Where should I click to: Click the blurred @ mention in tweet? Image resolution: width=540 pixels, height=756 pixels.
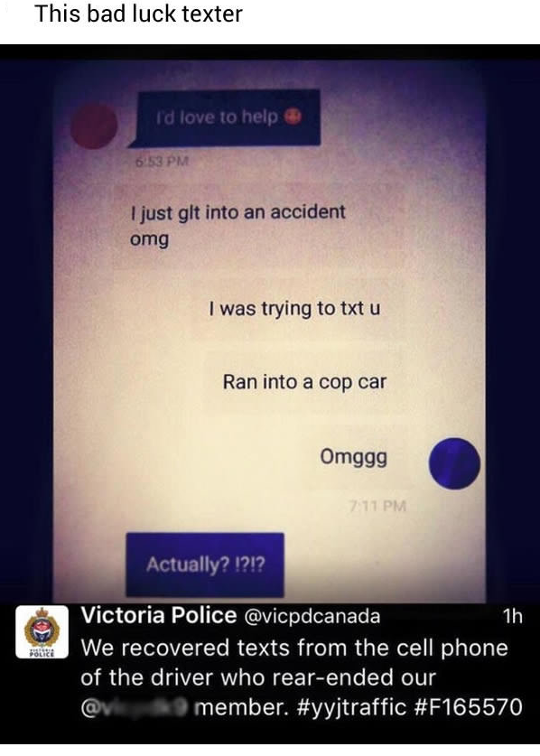click(x=136, y=707)
